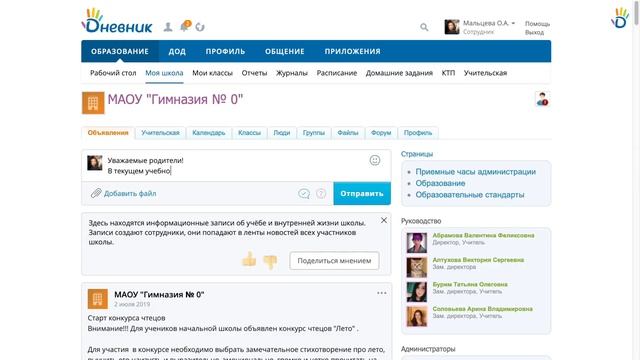Screen dimensions: 640x360
Task: Open search with the magnifier icon
Action: pyautogui.click(x=424, y=27)
